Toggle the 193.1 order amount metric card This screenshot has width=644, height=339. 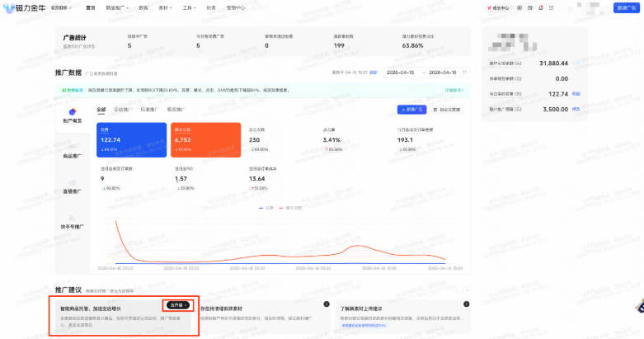tap(428, 139)
